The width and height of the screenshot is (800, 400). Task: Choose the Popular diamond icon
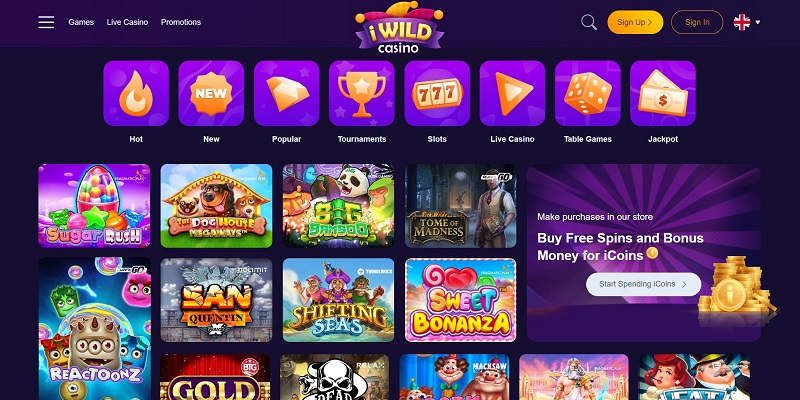pyautogui.click(x=287, y=93)
